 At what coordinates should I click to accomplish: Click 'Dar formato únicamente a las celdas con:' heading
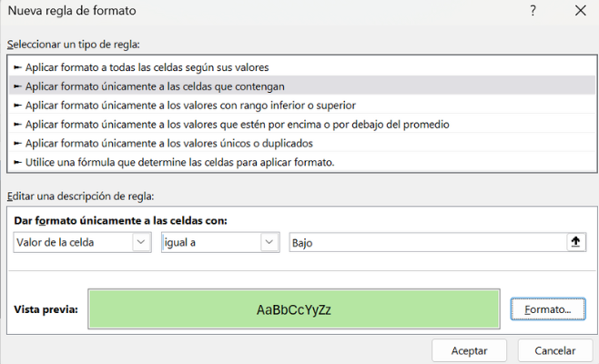click(120, 220)
